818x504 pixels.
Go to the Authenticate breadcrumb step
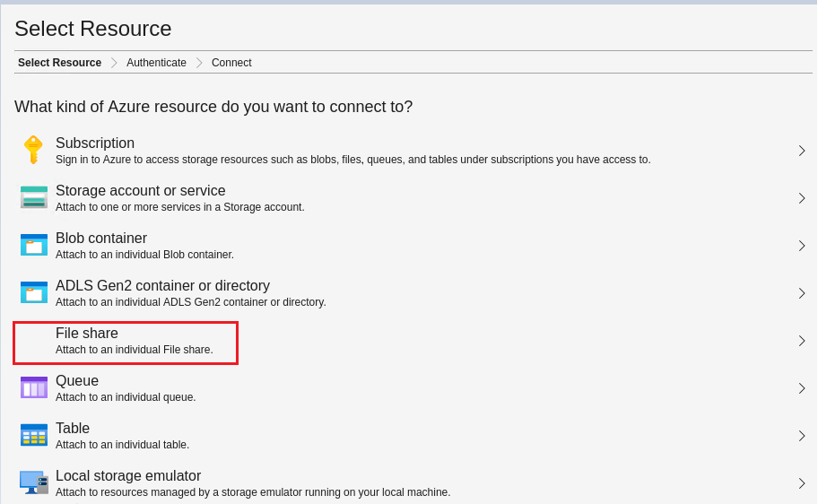pyautogui.click(x=156, y=63)
